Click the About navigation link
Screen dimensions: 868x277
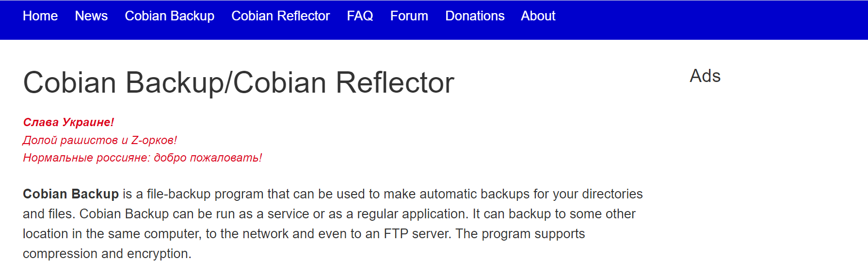538,16
